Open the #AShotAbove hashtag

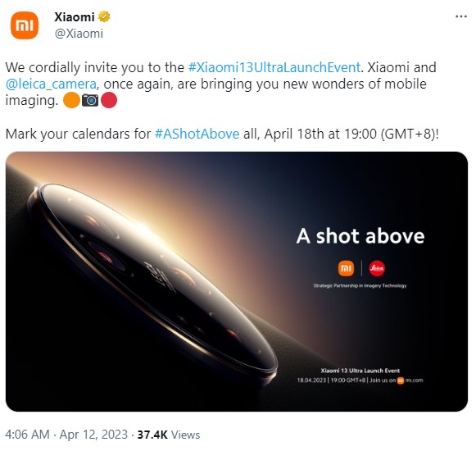point(197,134)
